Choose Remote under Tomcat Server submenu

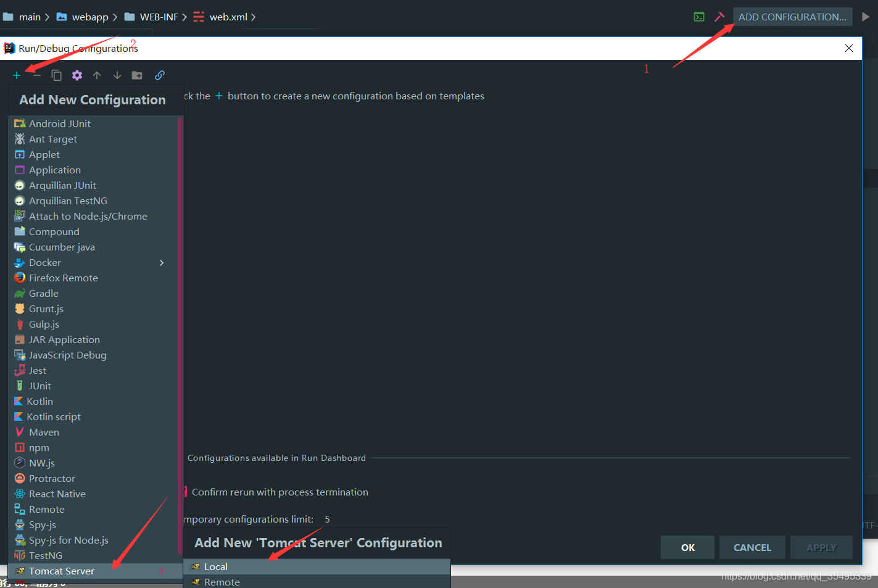click(x=317, y=582)
